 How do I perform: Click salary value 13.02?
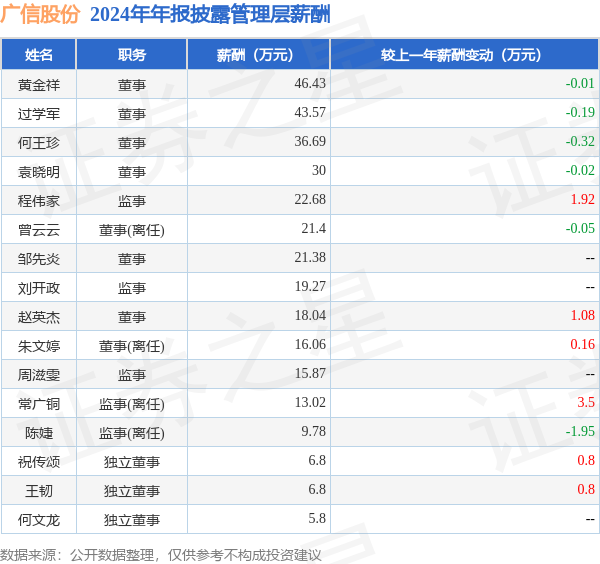coord(310,403)
